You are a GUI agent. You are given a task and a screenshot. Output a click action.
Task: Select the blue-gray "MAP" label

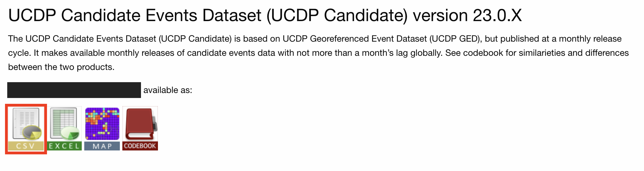[x=102, y=146]
